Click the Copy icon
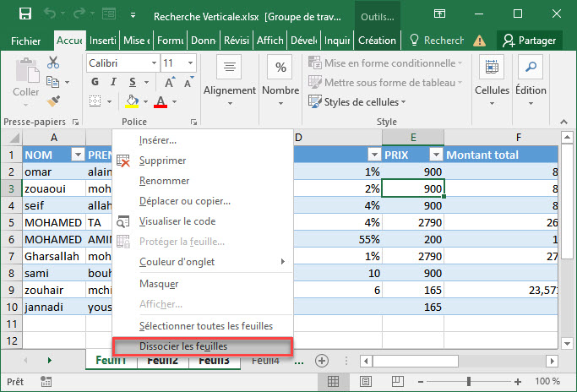577x392 pixels. tap(52, 82)
